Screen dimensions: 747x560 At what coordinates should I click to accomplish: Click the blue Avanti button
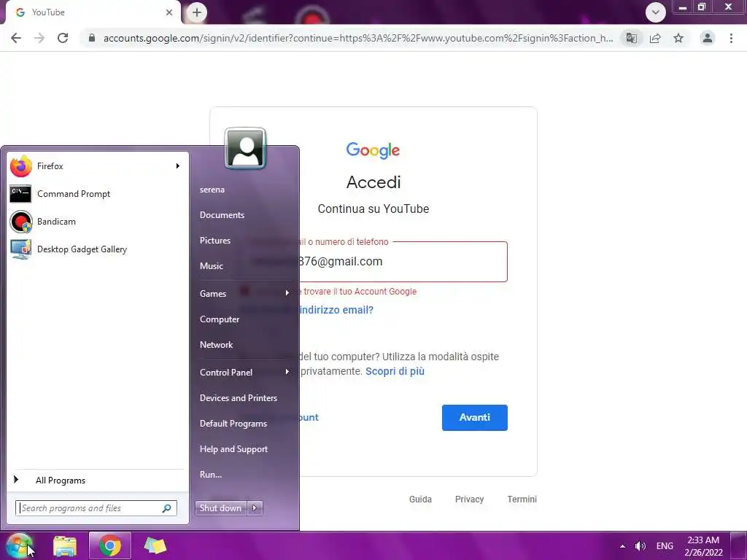pyautogui.click(x=474, y=418)
